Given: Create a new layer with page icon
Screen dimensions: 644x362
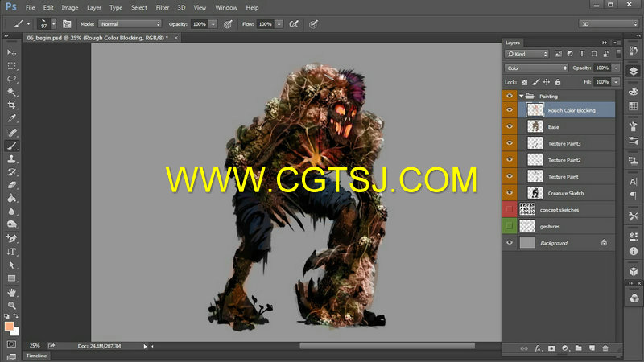Looking at the screenshot, I should pyautogui.click(x=592, y=348).
